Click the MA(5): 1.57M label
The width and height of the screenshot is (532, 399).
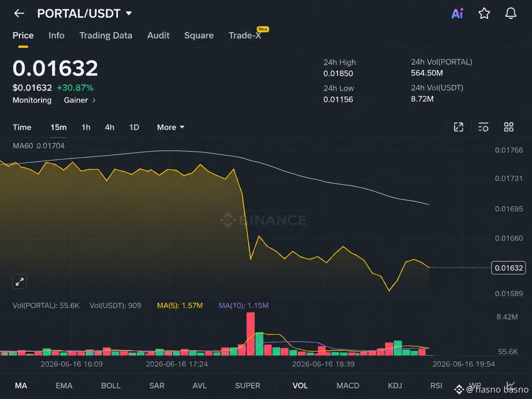click(x=180, y=305)
